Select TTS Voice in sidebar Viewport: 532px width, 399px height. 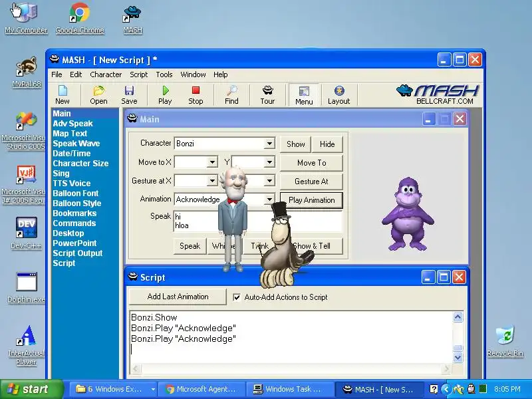click(x=72, y=184)
